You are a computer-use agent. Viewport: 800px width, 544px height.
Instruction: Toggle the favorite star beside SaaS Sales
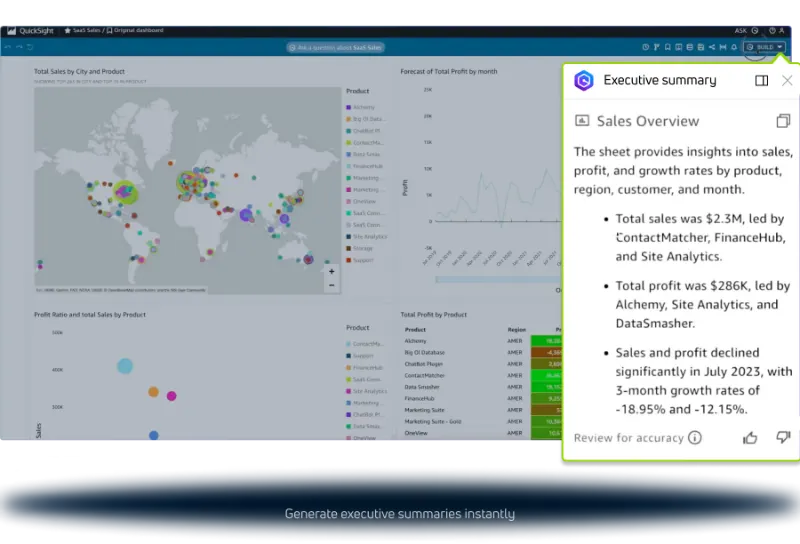coord(67,31)
